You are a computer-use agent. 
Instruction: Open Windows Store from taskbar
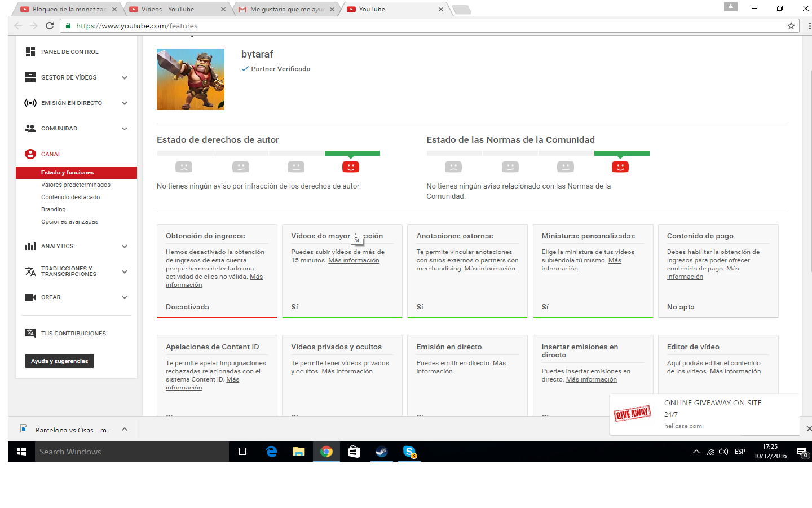tap(354, 452)
